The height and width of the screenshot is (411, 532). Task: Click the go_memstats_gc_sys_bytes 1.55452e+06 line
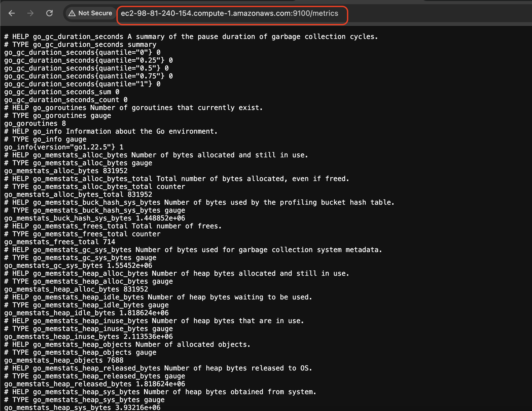click(78, 265)
